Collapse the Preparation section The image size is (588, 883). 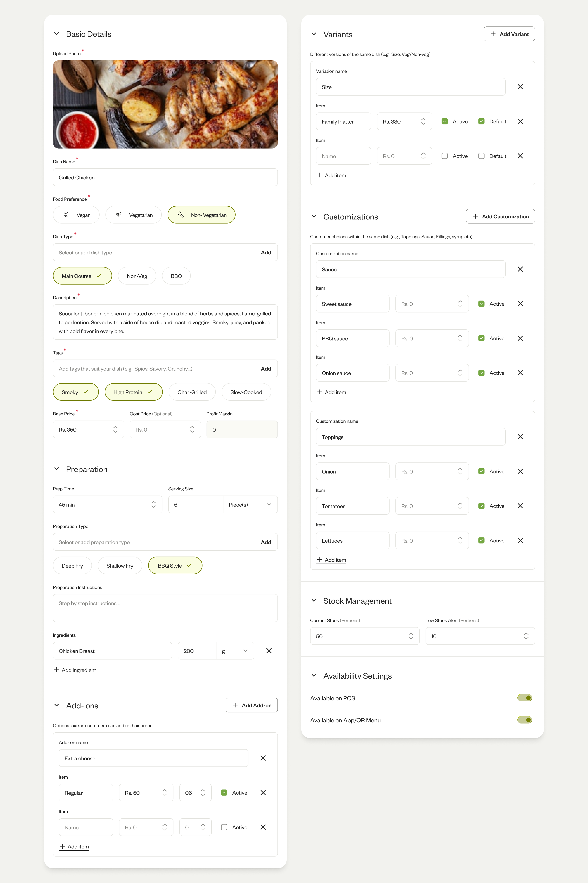pyautogui.click(x=57, y=469)
